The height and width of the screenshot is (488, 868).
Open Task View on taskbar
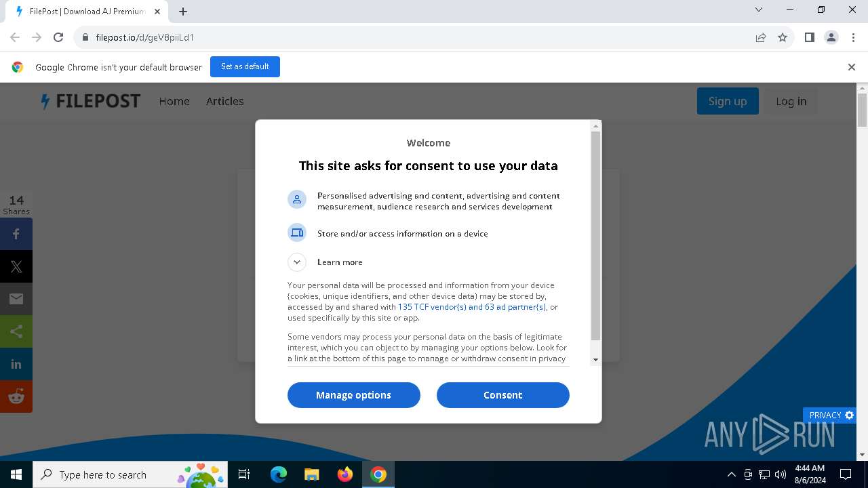point(244,474)
